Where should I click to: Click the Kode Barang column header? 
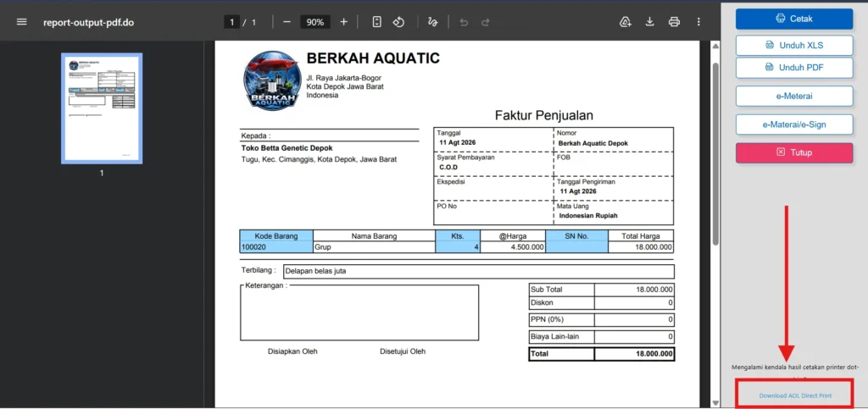click(276, 236)
